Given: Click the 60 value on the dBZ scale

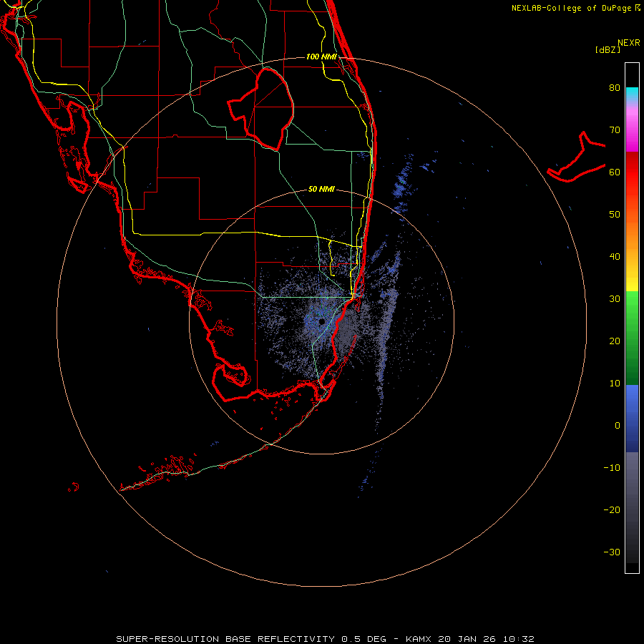Looking at the screenshot, I should click(x=615, y=172).
